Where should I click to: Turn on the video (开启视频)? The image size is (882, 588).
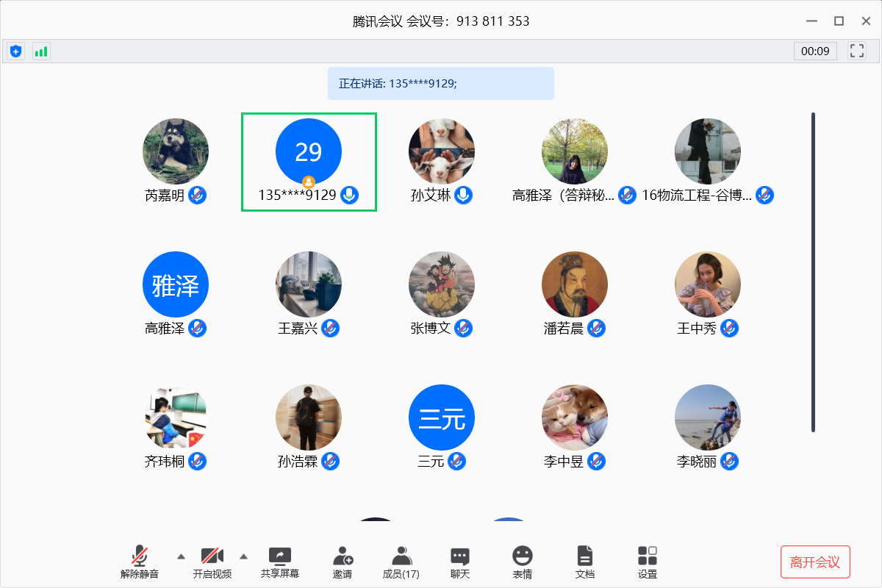[x=212, y=562]
